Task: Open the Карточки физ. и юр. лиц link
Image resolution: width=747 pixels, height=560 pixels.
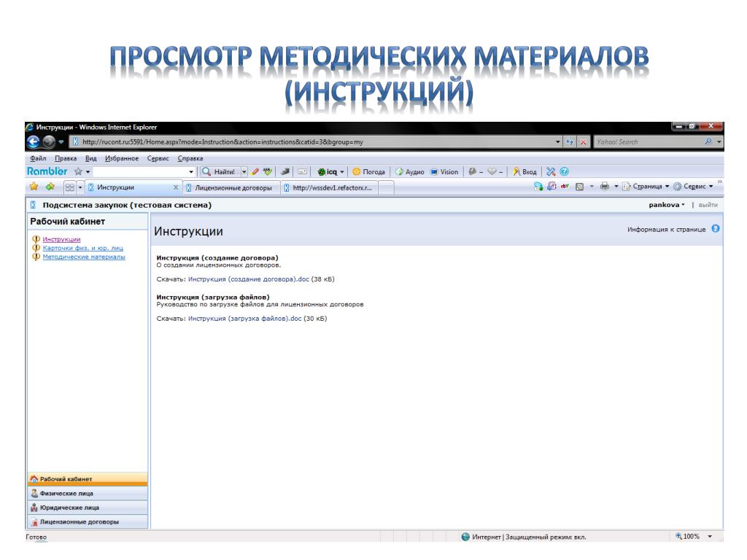Action: [x=83, y=248]
